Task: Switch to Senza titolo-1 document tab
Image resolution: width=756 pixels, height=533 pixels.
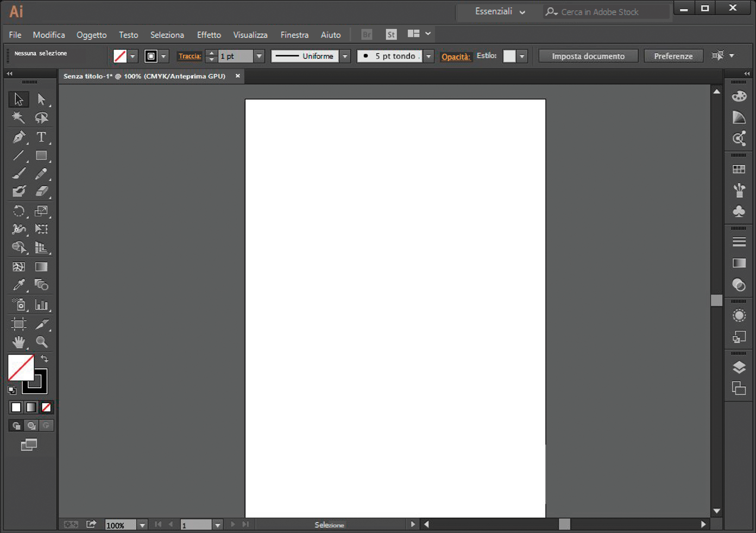Action: pos(144,76)
